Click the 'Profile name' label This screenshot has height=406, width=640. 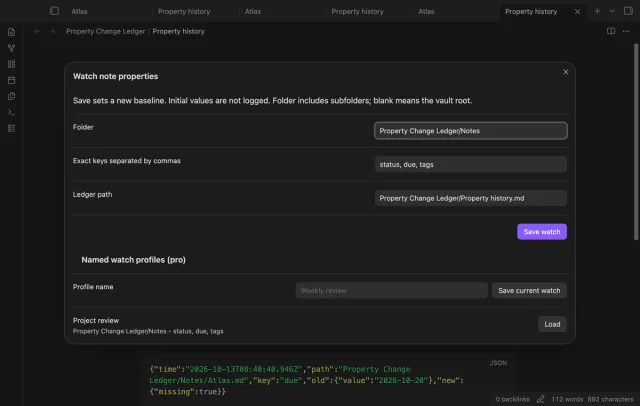click(x=93, y=287)
